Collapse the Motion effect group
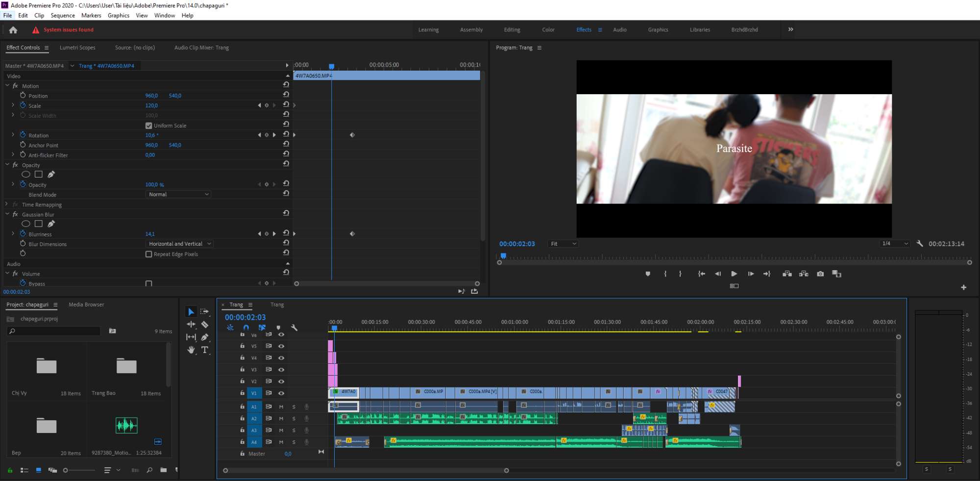Screen dimensions: 980x481 (7, 86)
